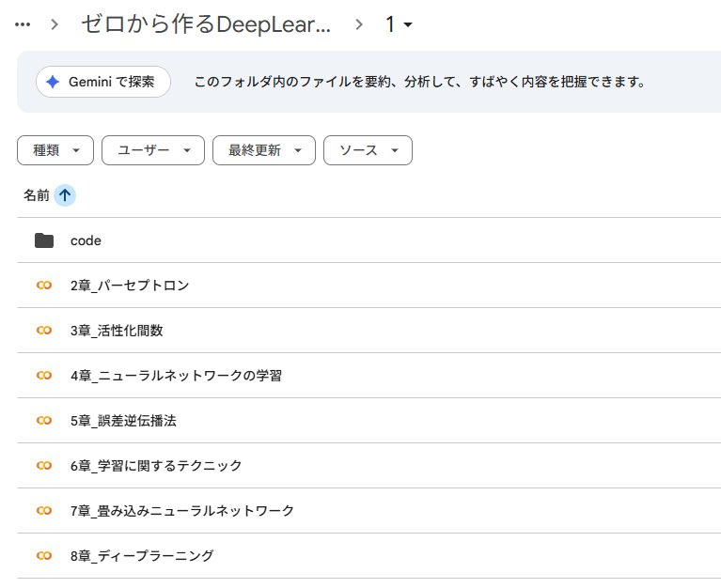Click the Colab icon for 6章_学習に関するテクニック
Screen dimensions: 721x588
coord(44,465)
